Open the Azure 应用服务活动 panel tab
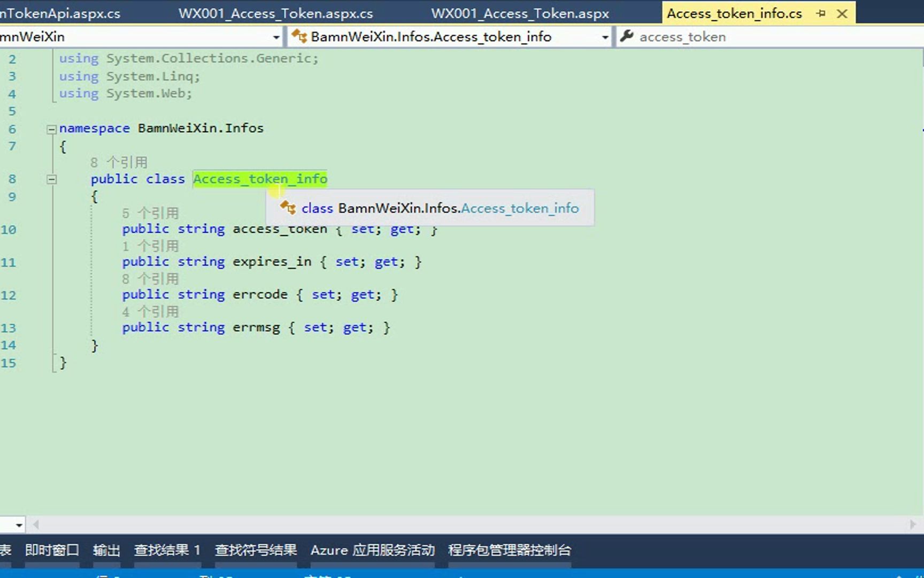 click(x=373, y=550)
